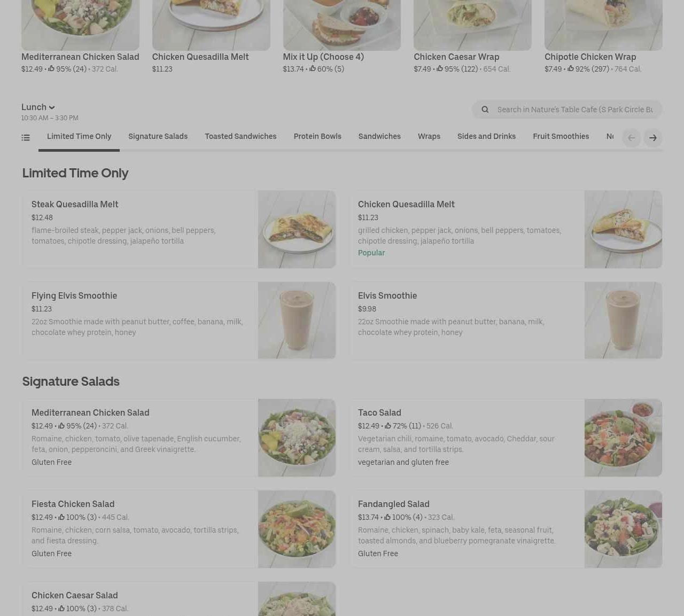Click the search magnifier icon

(485, 110)
